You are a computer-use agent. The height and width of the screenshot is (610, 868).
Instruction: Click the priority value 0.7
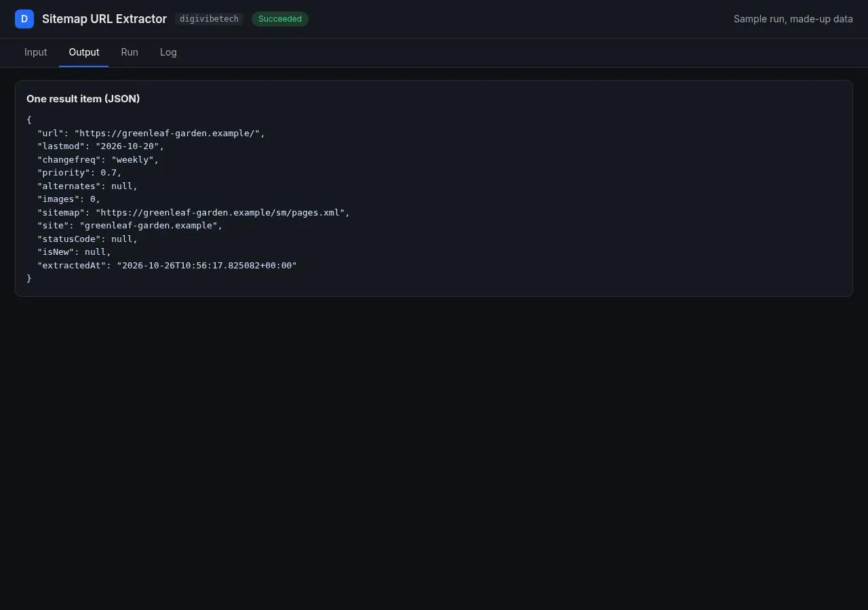click(108, 173)
